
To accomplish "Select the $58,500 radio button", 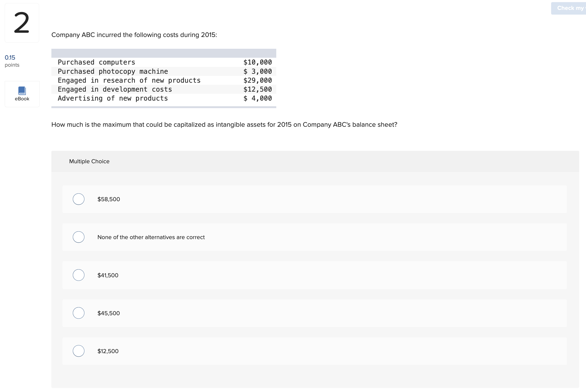I will click(x=78, y=199).
